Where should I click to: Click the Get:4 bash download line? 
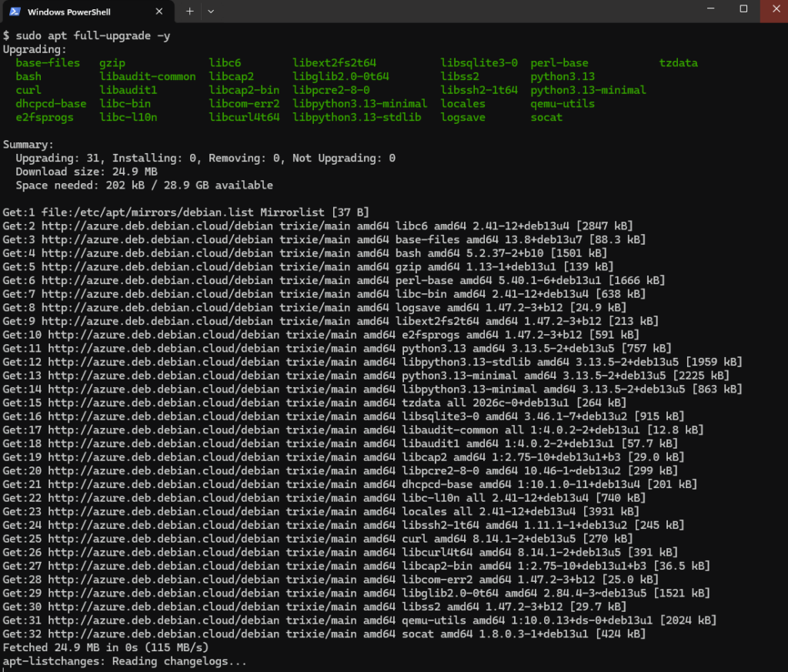tap(305, 253)
